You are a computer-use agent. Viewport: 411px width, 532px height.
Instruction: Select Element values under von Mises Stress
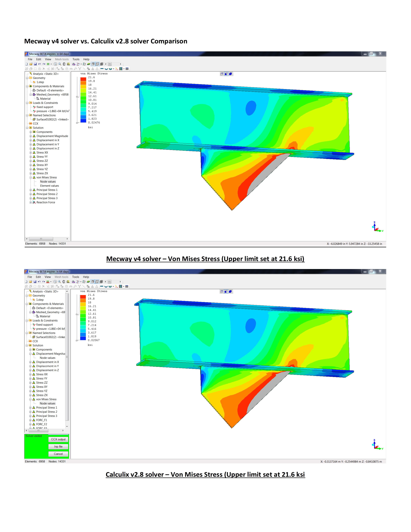pyautogui.click(x=49, y=186)
